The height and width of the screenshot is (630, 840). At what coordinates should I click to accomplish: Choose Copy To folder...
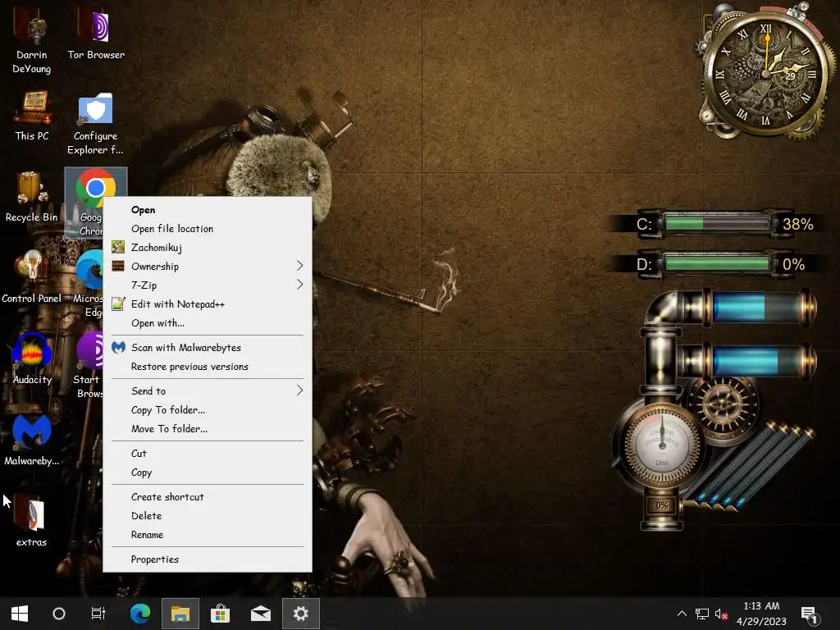click(x=208, y=410)
